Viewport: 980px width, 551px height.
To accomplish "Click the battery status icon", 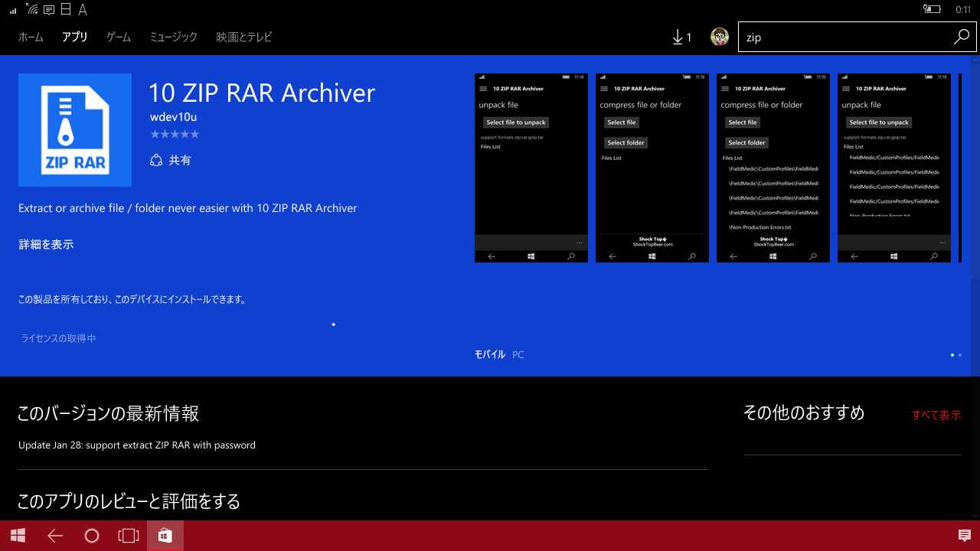I will [x=932, y=9].
